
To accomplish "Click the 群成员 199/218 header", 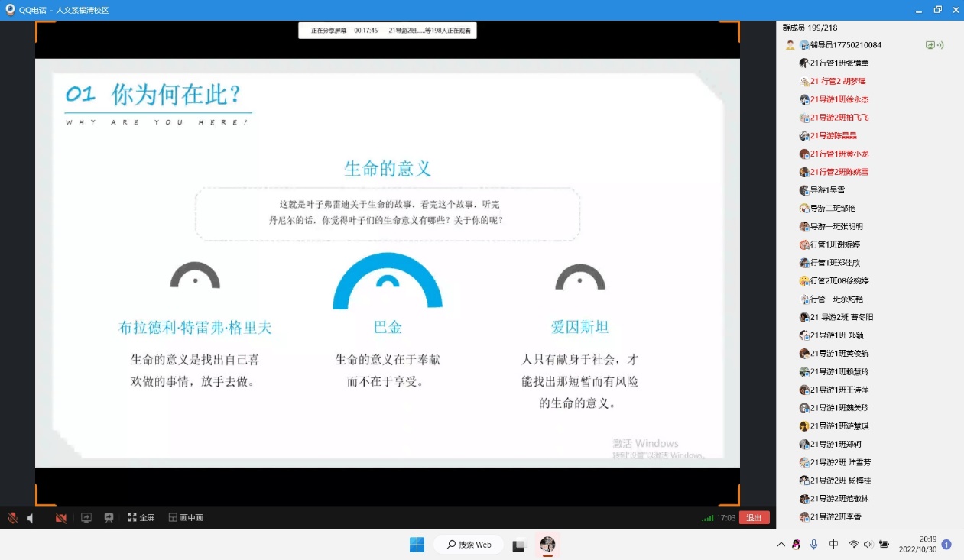I will [810, 28].
